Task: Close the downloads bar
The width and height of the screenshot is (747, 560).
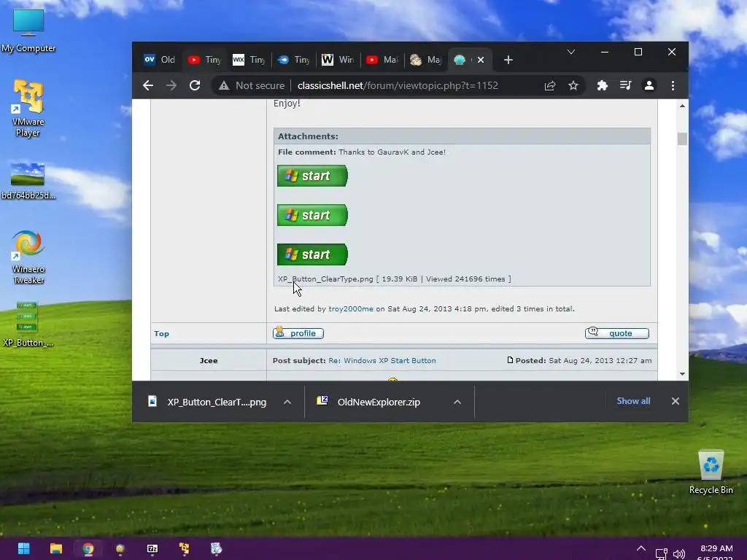Action: coord(676,401)
